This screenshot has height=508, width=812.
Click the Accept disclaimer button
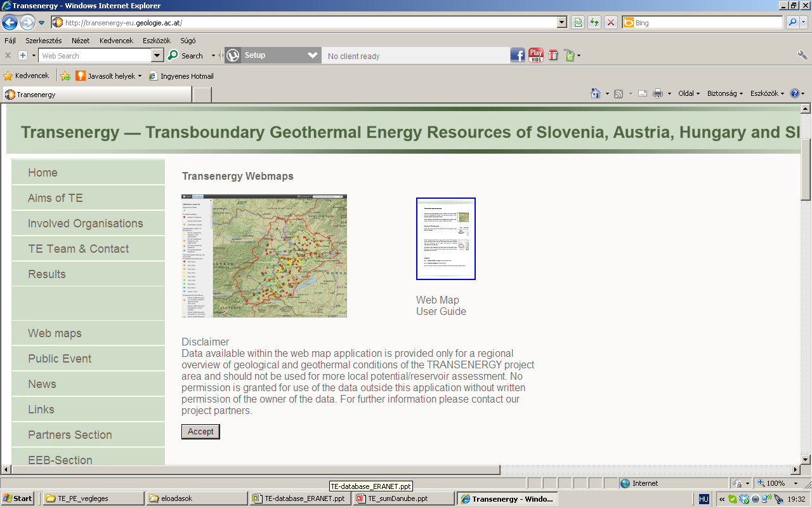tap(200, 432)
